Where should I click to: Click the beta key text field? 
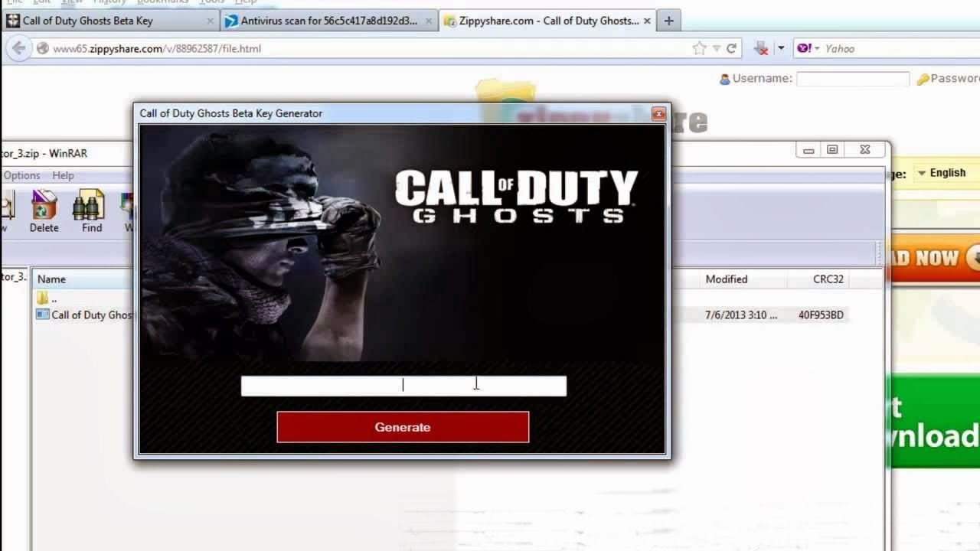tap(403, 385)
